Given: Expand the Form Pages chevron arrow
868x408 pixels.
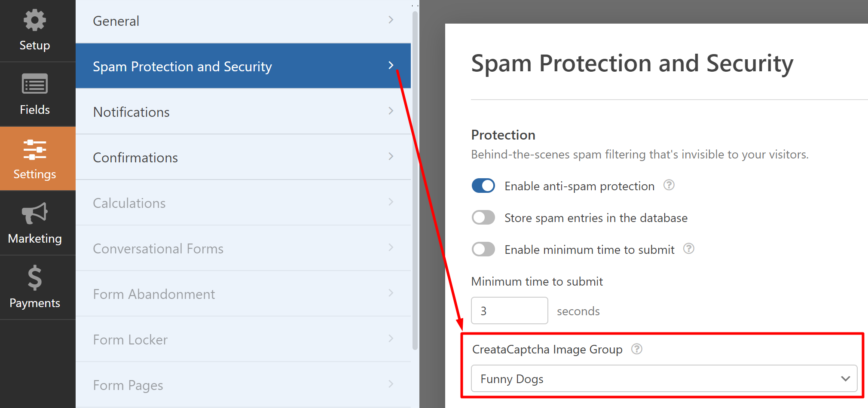Looking at the screenshot, I should coord(391,384).
